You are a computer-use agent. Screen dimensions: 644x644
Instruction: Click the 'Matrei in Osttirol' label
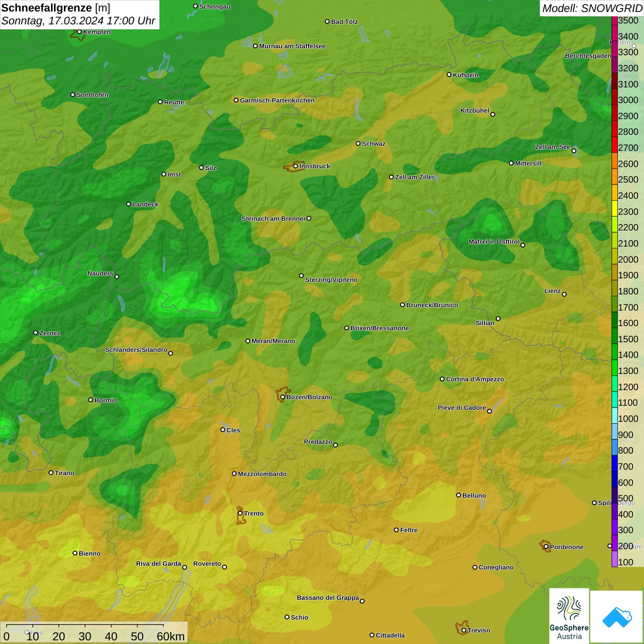coord(494,241)
